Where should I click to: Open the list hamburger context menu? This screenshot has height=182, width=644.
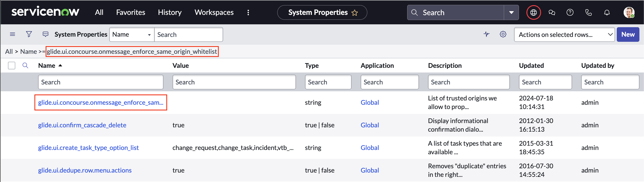pyautogui.click(x=12, y=34)
